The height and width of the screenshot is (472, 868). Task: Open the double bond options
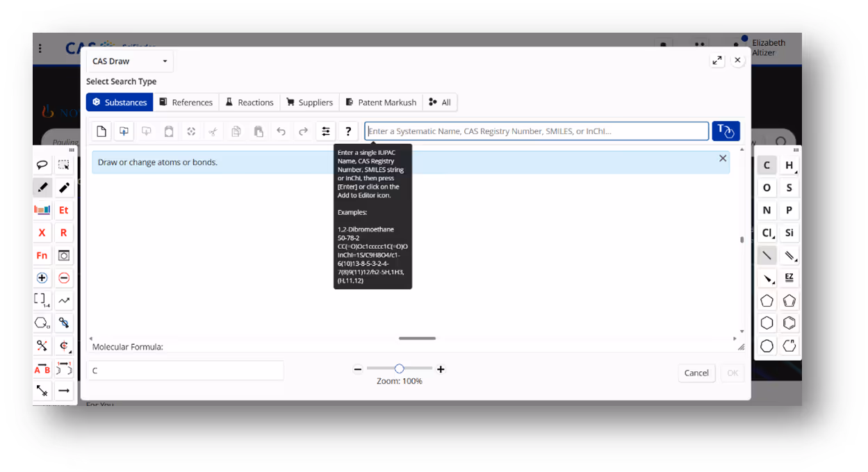pyautogui.click(x=789, y=256)
